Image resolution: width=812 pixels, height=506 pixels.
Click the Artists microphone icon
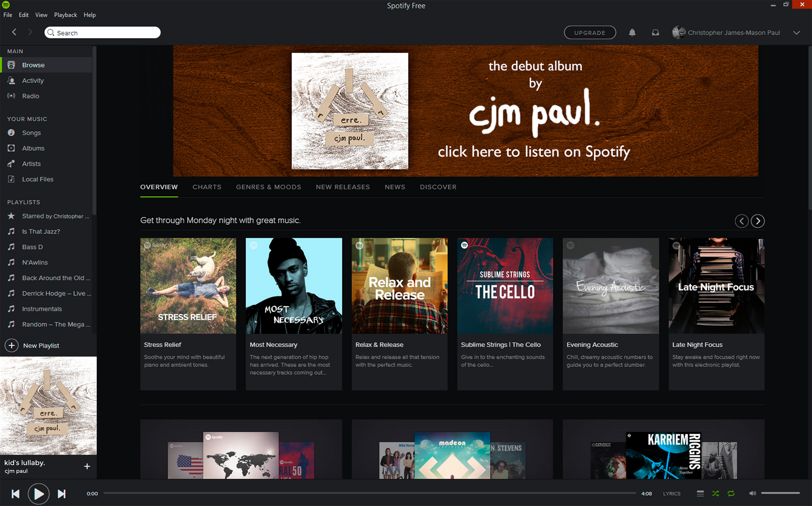tap(11, 164)
